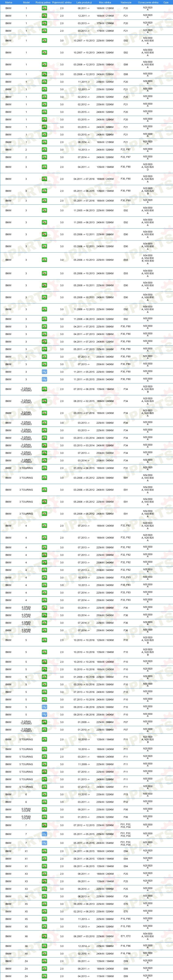173x980 pixels.
Task: Click the Nadwozie column header
Action: point(126,2)
